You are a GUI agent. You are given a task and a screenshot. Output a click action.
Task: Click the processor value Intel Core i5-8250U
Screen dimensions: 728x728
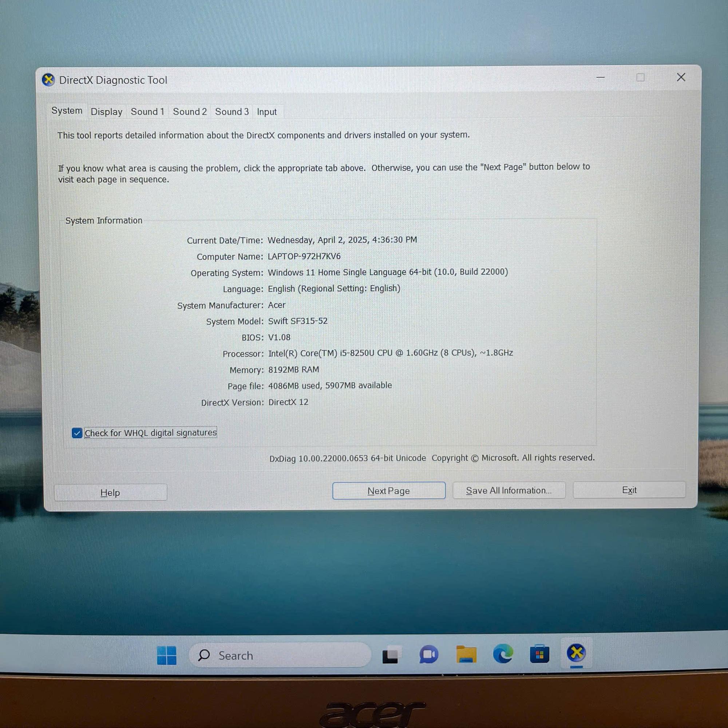point(390,353)
